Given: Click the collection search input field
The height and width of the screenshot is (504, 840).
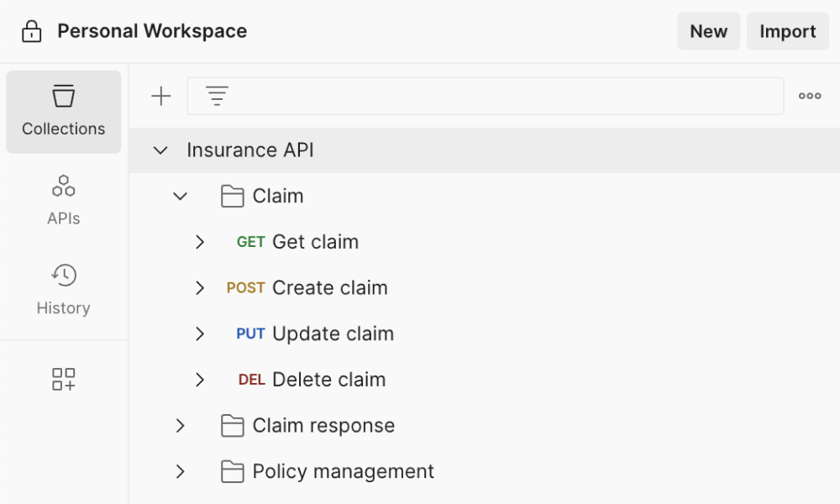Looking at the screenshot, I should click(483, 95).
